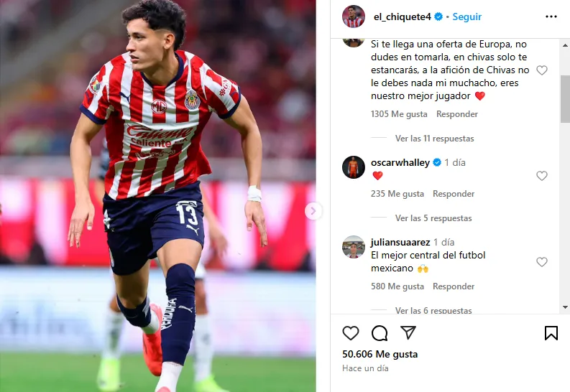Viewport: 570px width, 392px height.
Task: Share post via paper plane icon
Action: [408, 332]
